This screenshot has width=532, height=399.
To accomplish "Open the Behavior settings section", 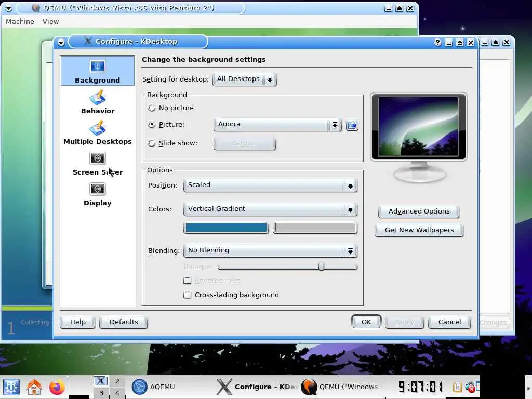I will tap(98, 102).
